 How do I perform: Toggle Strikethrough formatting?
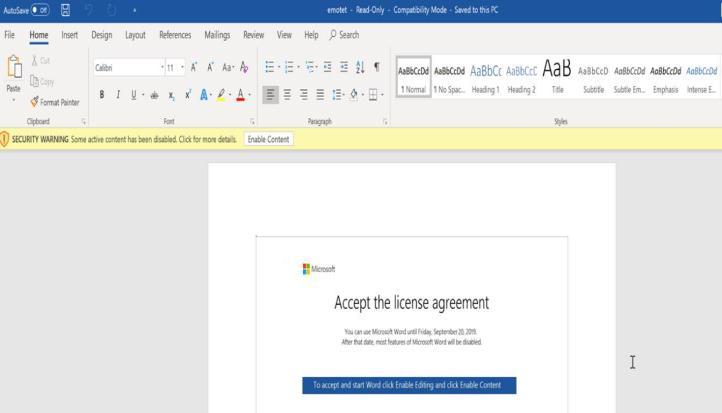pos(154,95)
